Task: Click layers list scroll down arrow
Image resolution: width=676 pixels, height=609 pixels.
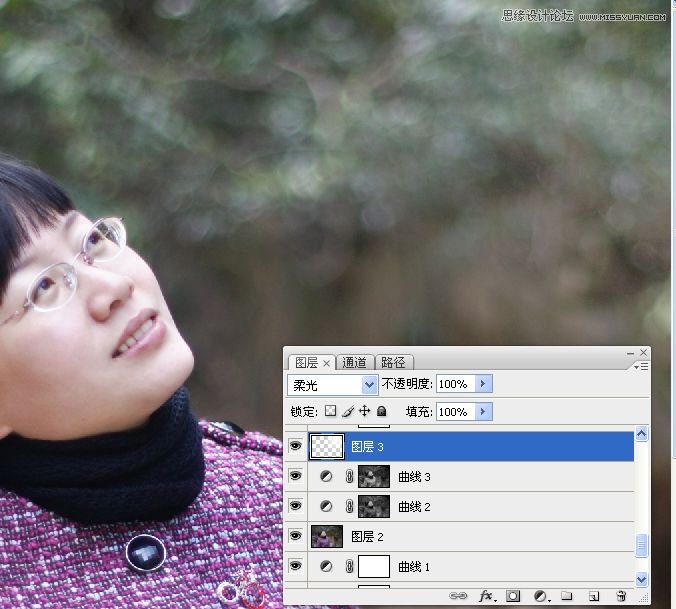Action: 642,579
